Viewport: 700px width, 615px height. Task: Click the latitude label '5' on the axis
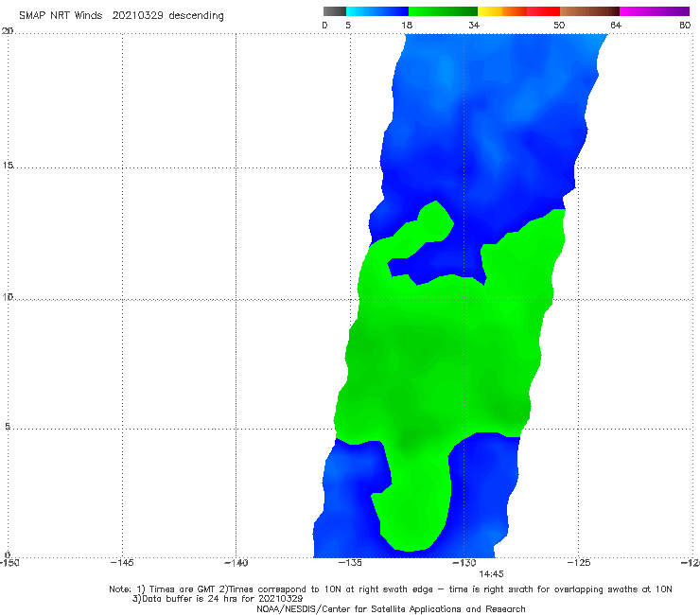click(x=8, y=427)
